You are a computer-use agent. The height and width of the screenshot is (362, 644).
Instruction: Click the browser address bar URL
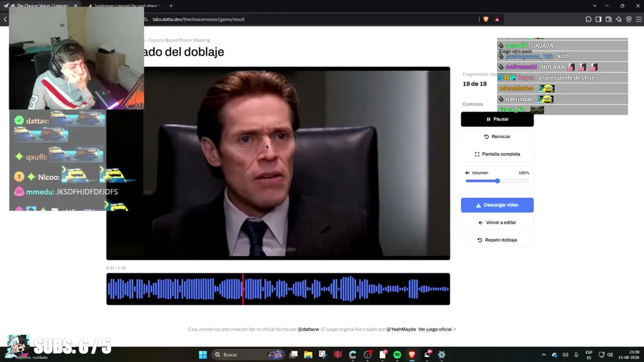tap(199, 19)
